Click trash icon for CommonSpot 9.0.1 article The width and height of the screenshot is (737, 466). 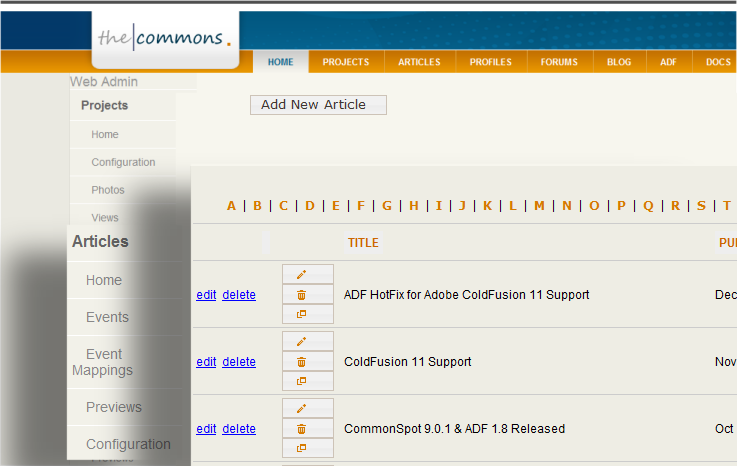coord(308,428)
